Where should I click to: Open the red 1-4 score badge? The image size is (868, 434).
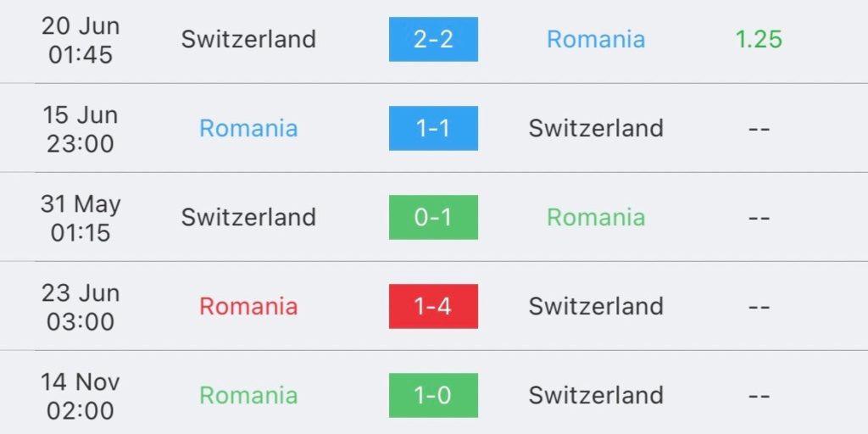click(x=433, y=306)
